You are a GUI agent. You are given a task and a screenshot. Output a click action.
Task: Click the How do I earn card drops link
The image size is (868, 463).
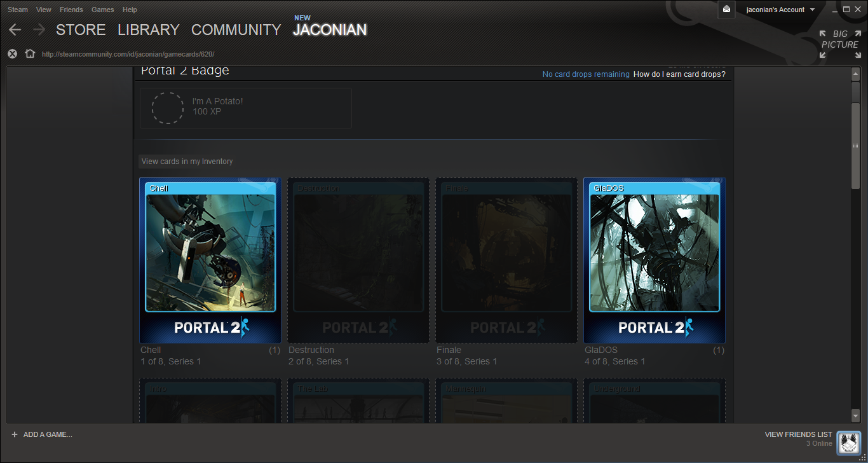pyautogui.click(x=679, y=74)
